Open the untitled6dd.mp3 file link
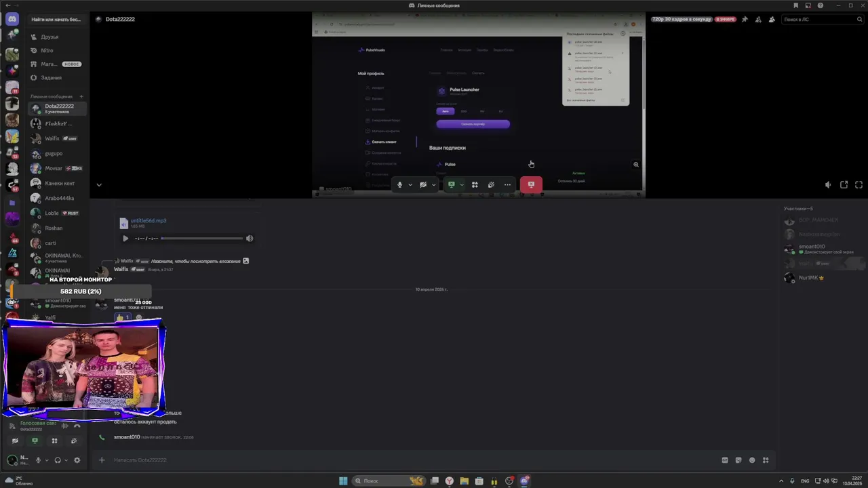Screen dimensions: 868x488 point(149,220)
